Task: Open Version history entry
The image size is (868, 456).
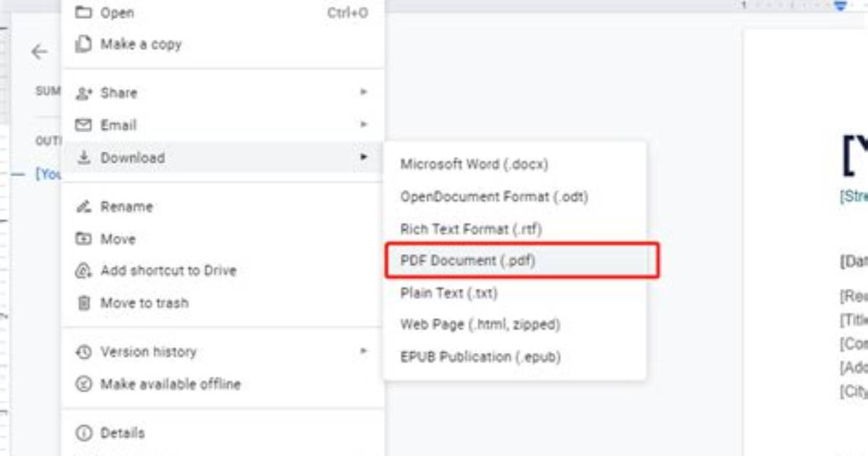Action: [223, 352]
